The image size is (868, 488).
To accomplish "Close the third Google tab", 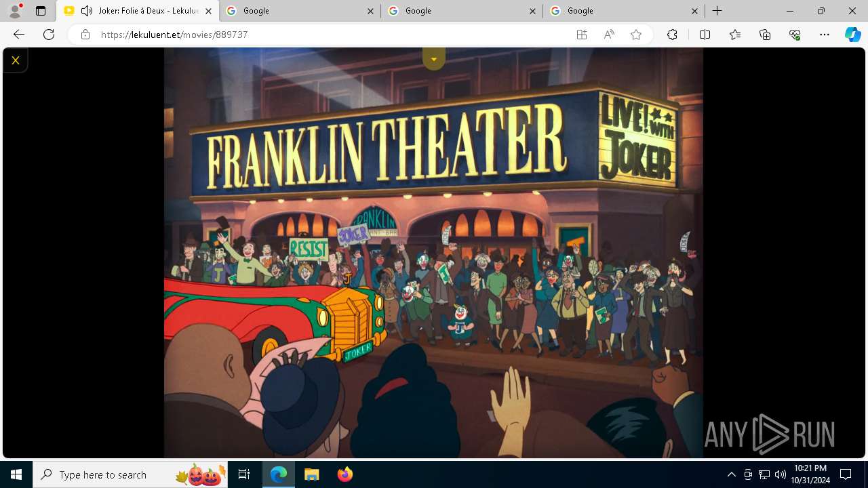I will pos(694,11).
